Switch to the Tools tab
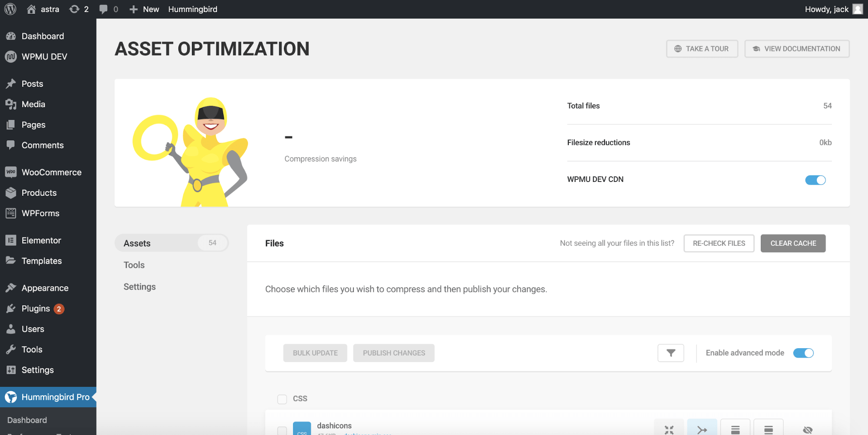This screenshot has width=868, height=435. (134, 265)
